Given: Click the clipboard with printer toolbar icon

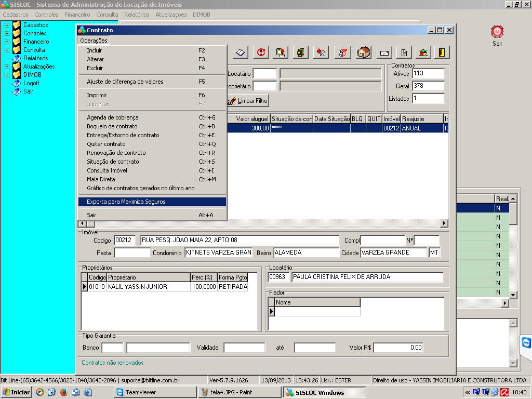Looking at the screenshot, I should pyautogui.click(x=280, y=52).
